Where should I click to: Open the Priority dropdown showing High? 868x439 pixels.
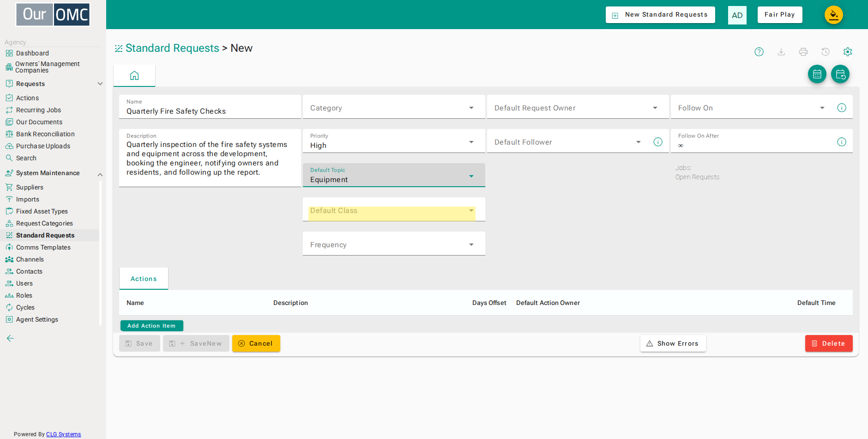(x=394, y=141)
